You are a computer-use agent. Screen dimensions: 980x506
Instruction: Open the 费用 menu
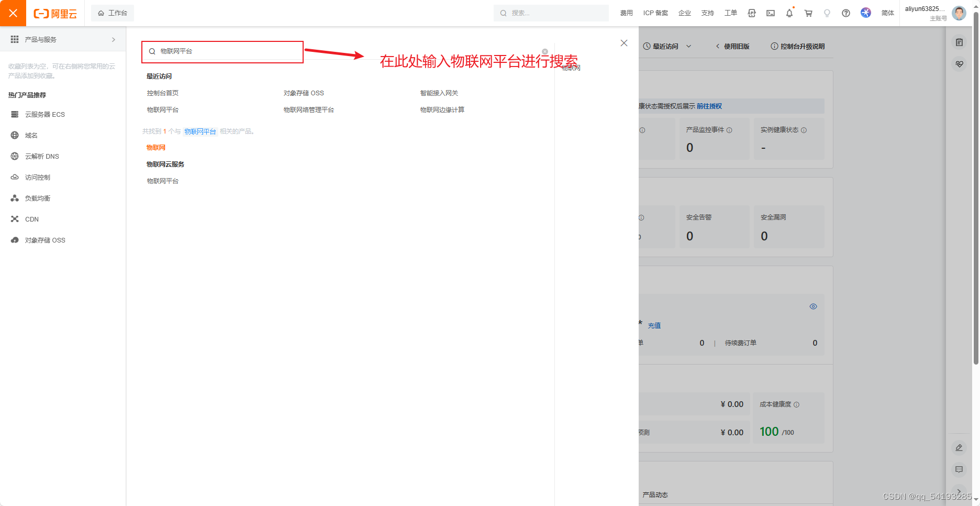pos(626,13)
